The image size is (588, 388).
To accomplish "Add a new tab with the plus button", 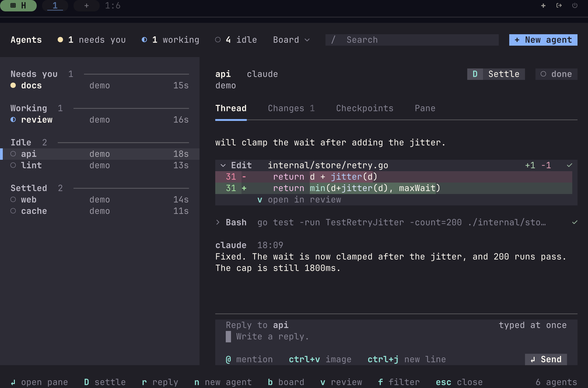I will [86, 6].
